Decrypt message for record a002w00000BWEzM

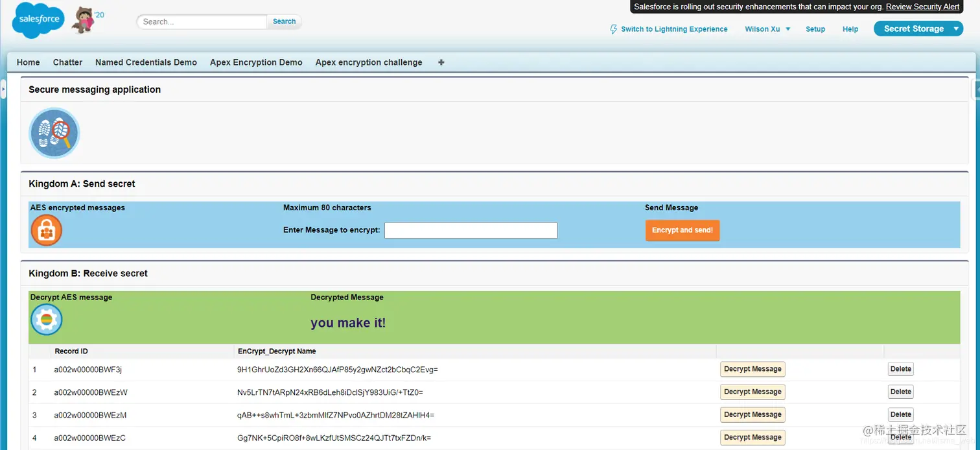[752, 414]
